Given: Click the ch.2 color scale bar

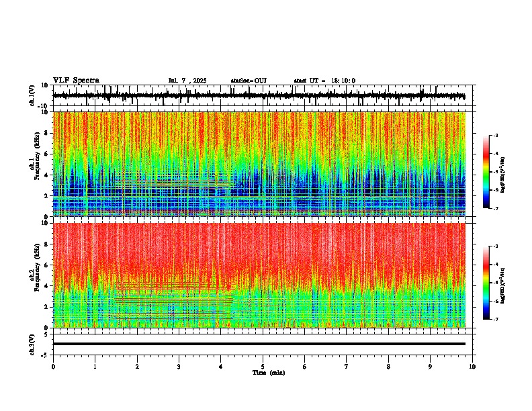Looking at the screenshot, I should point(486,283).
